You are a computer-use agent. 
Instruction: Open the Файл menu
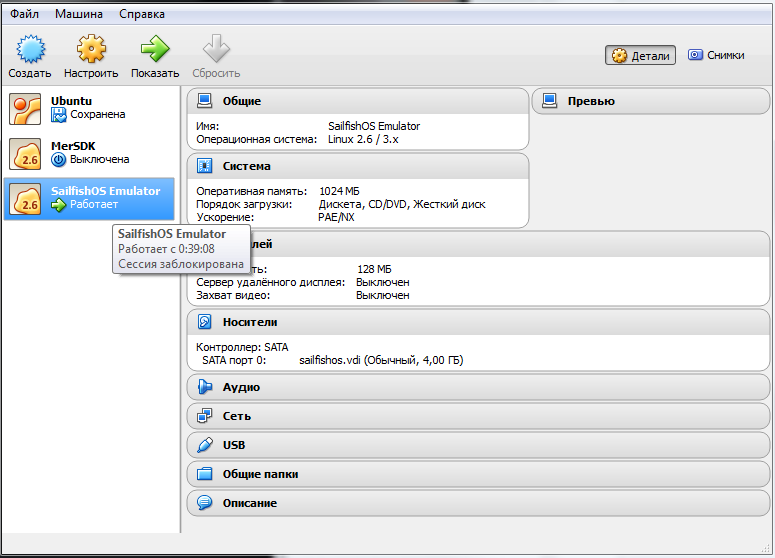pyautogui.click(x=24, y=14)
